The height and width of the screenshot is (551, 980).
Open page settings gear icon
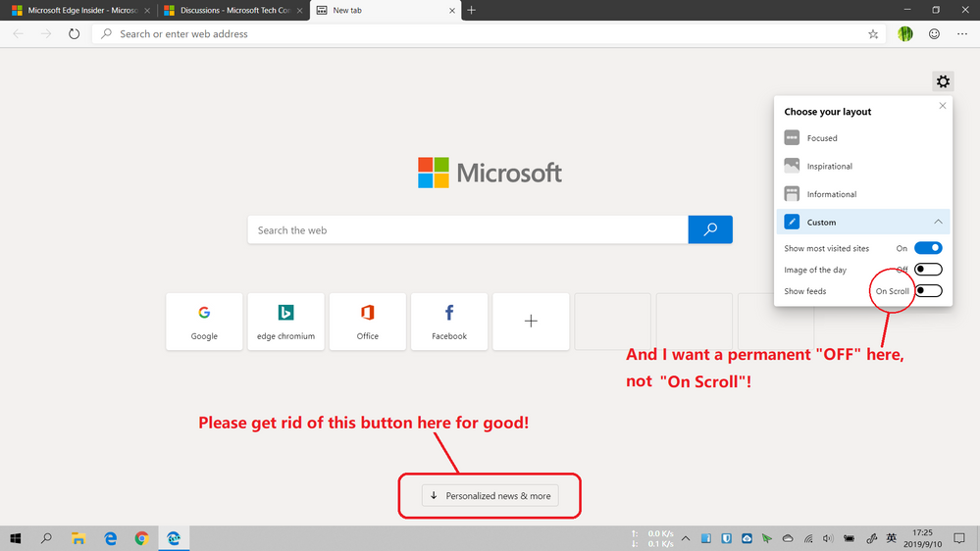pyautogui.click(x=943, y=81)
